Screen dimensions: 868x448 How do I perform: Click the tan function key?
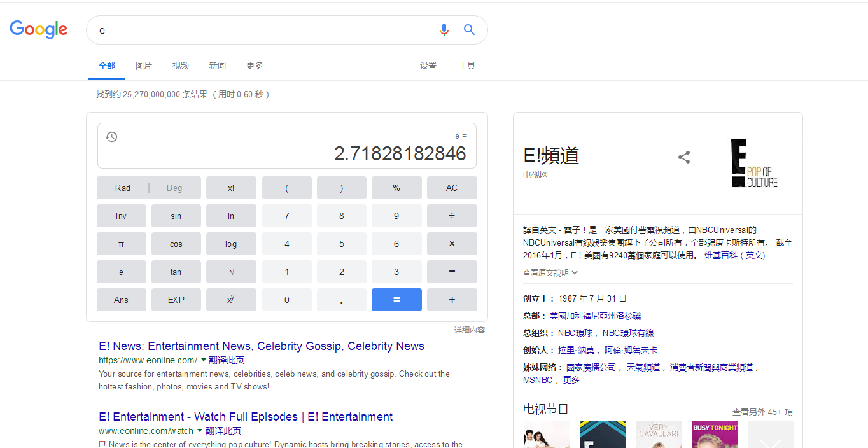176,272
